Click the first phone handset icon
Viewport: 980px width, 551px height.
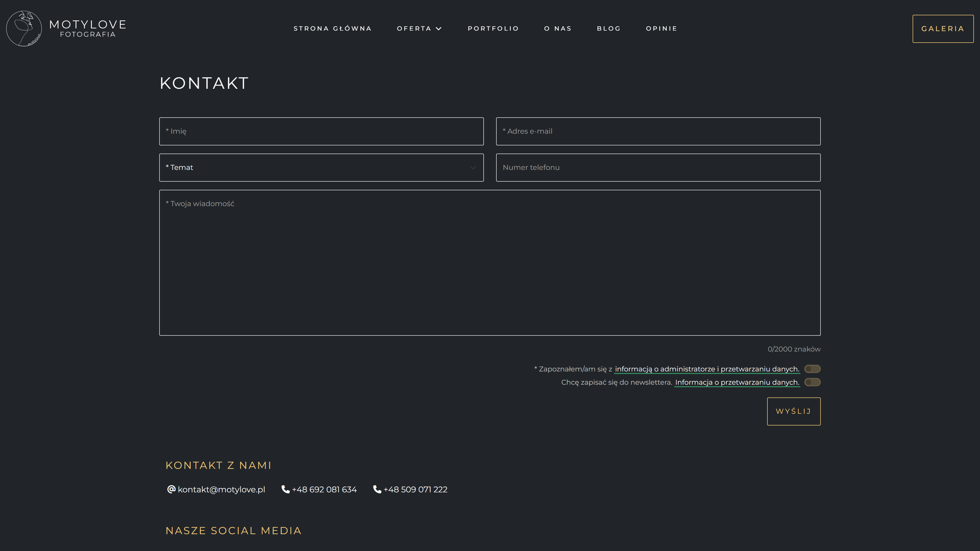[x=285, y=489]
